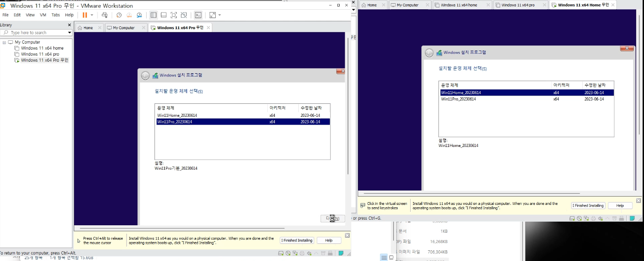Enter full screen mode via toolbar icon
The image size is (644, 261).
174,15
